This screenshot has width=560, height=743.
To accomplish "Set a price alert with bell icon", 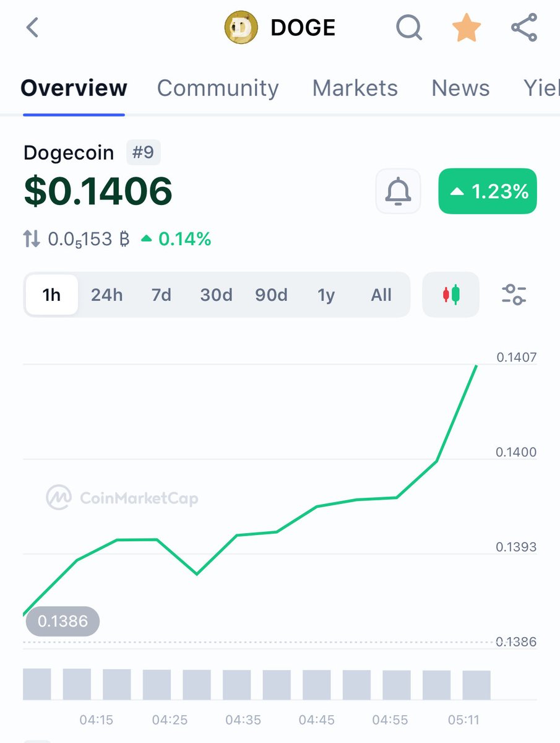I will (x=398, y=191).
